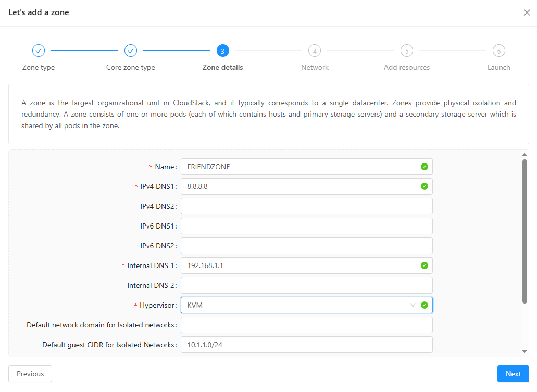Click the Name field containing FRIENDZONE

point(299,167)
